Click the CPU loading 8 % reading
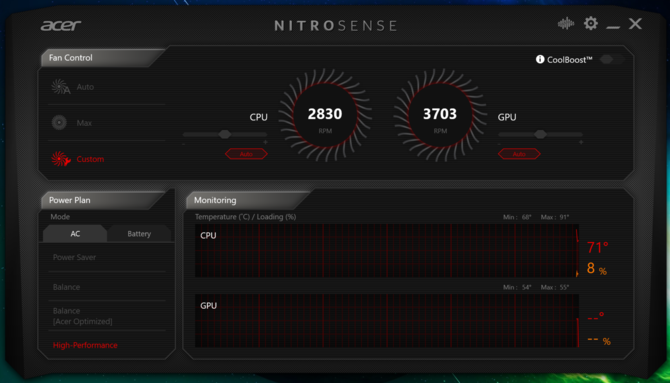 [x=597, y=268]
